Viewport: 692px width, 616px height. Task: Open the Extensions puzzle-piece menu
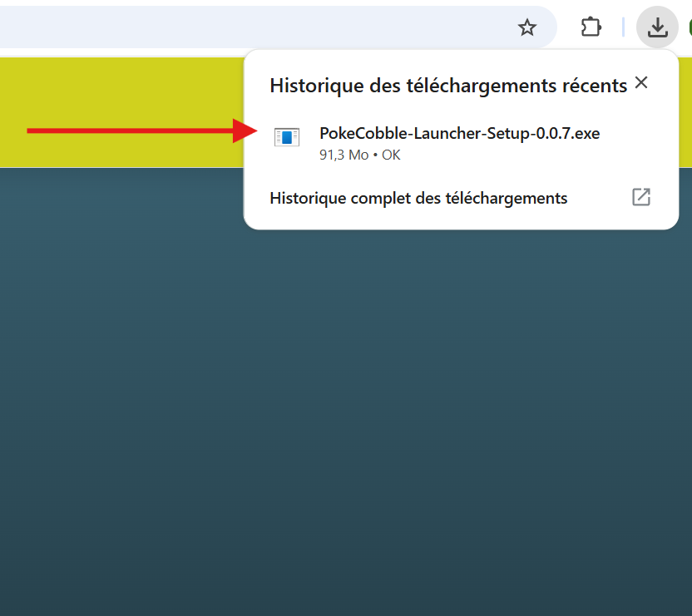click(x=591, y=28)
